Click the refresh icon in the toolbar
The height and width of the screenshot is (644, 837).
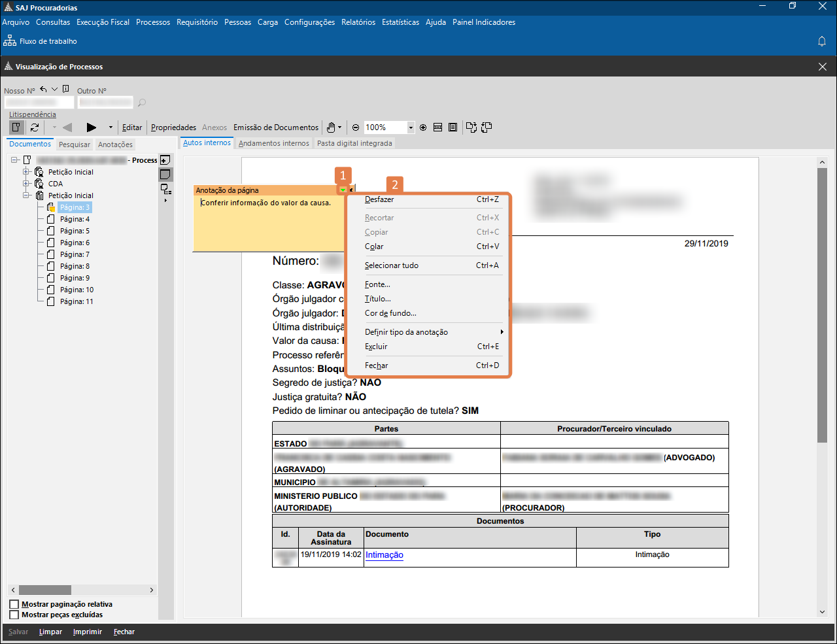coord(35,127)
